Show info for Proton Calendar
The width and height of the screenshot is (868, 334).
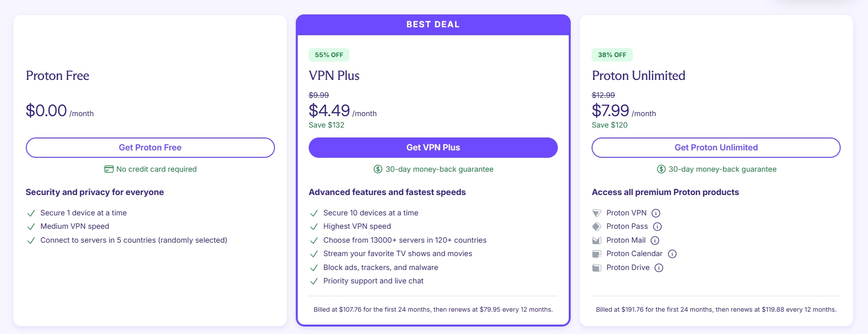pyautogui.click(x=672, y=254)
